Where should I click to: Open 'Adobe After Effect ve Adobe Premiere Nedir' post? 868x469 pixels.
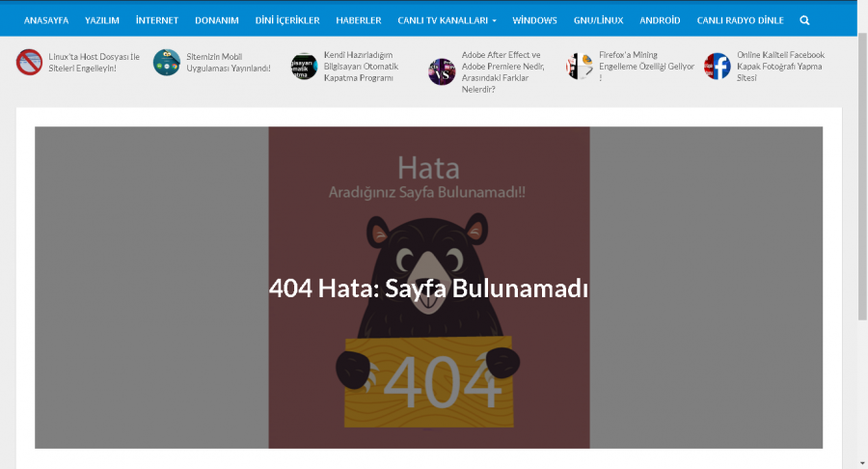(502, 72)
